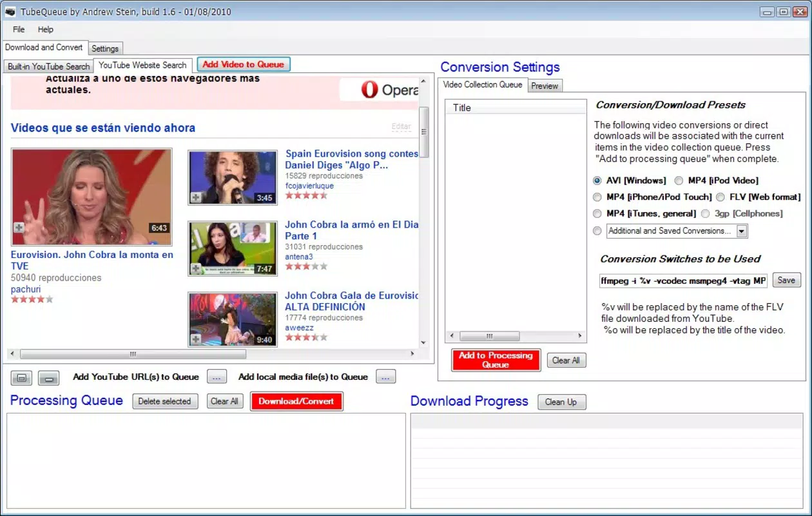This screenshot has height=516, width=812.
Task: Click Delete selected button
Action: pos(165,401)
